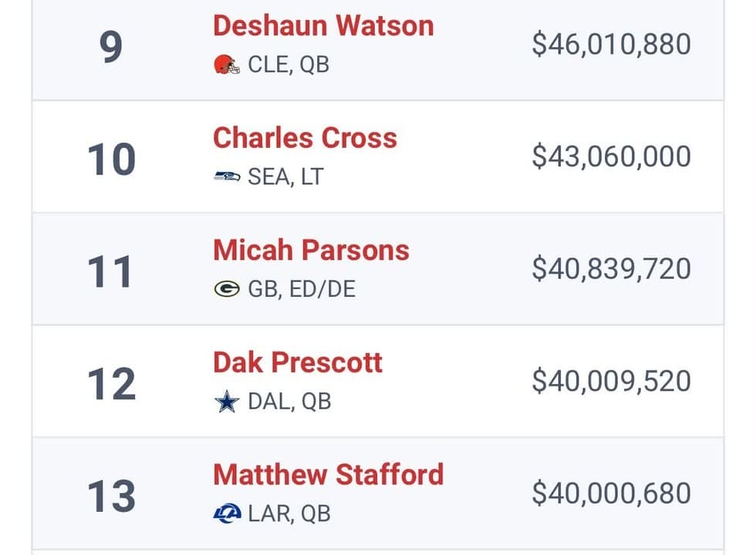Screen dimensions: 756x555
Task: Select the $40,009,520 salary value
Action: pos(611,381)
